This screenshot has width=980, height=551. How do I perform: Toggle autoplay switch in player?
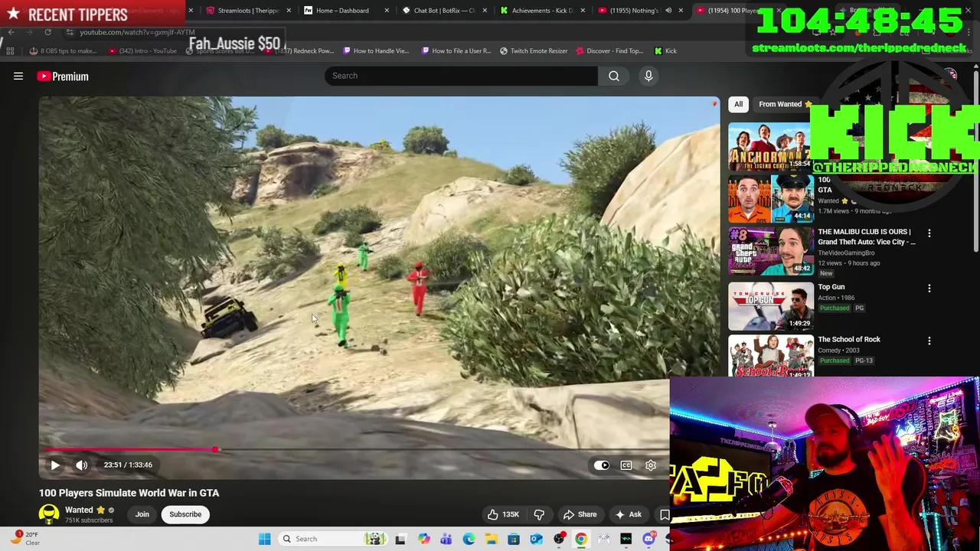pyautogui.click(x=602, y=465)
